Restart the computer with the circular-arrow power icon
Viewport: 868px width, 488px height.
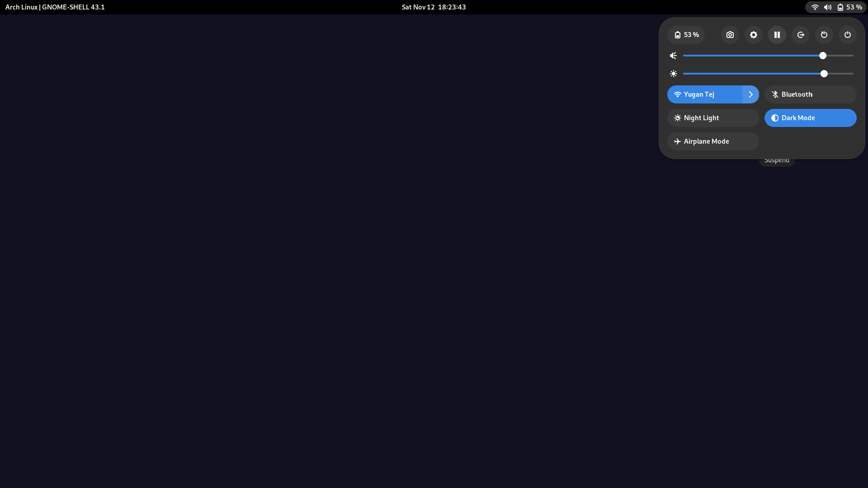coord(824,35)
